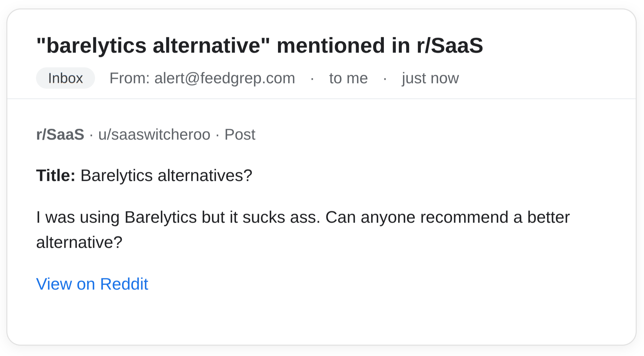This screenshot has width=644, height=356.
Task: Select the Inbox label badge
Action: (65, 78)
